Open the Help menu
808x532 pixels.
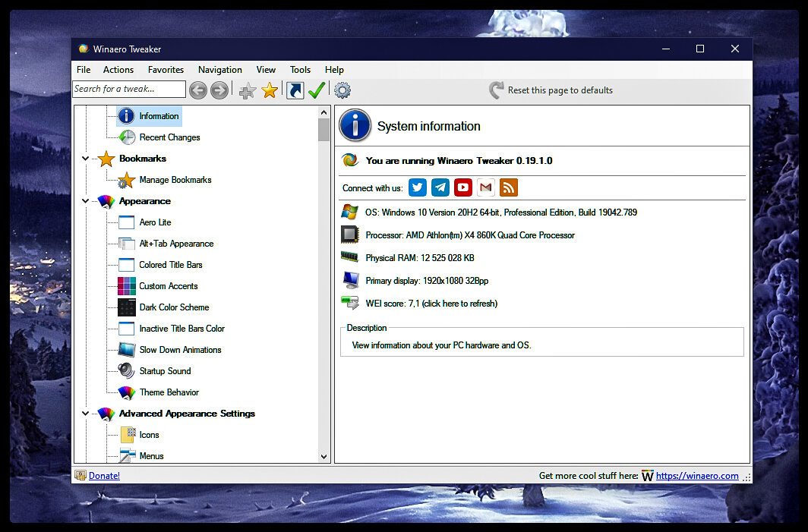tap(334, 70)
